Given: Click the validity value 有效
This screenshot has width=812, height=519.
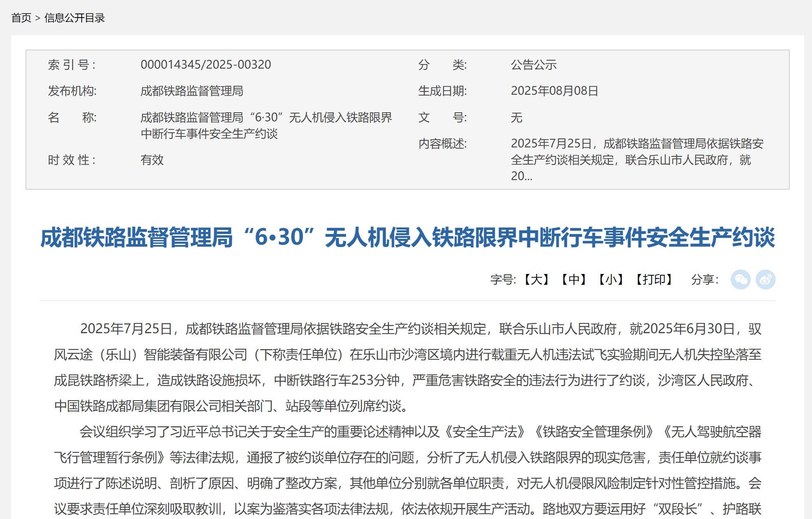Looking at the screenshot, I should [152, 160].
